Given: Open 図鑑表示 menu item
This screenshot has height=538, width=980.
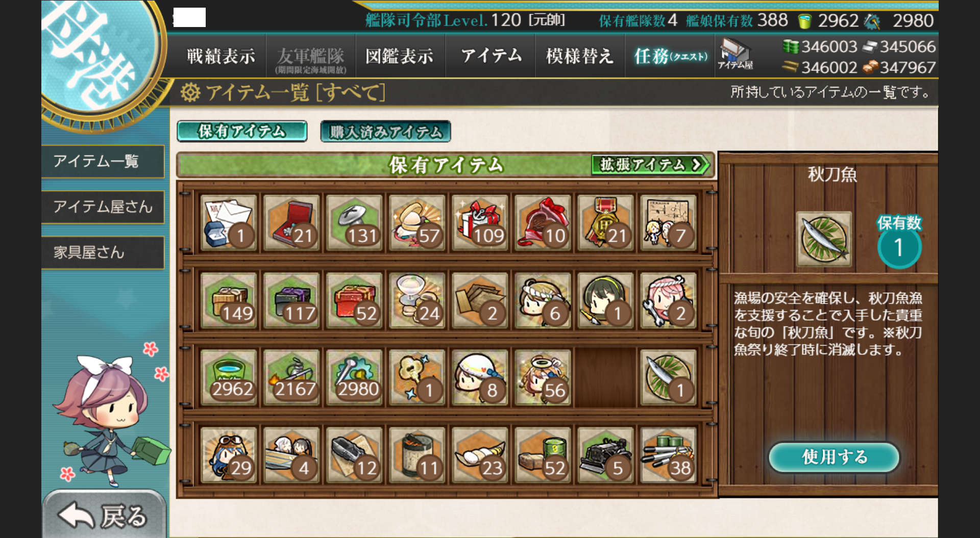Looking at the screenshot, I should (x=400, y=56).
